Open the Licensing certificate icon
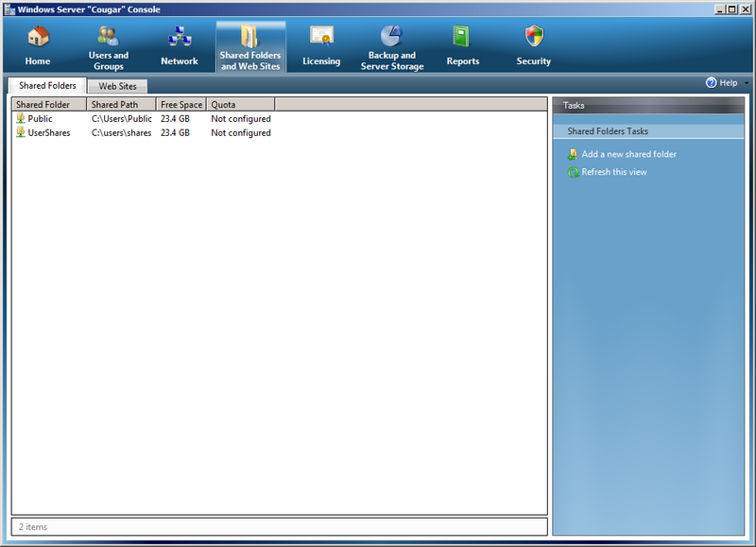The width and height of the screenshot is (756, 547). point(321,36)
